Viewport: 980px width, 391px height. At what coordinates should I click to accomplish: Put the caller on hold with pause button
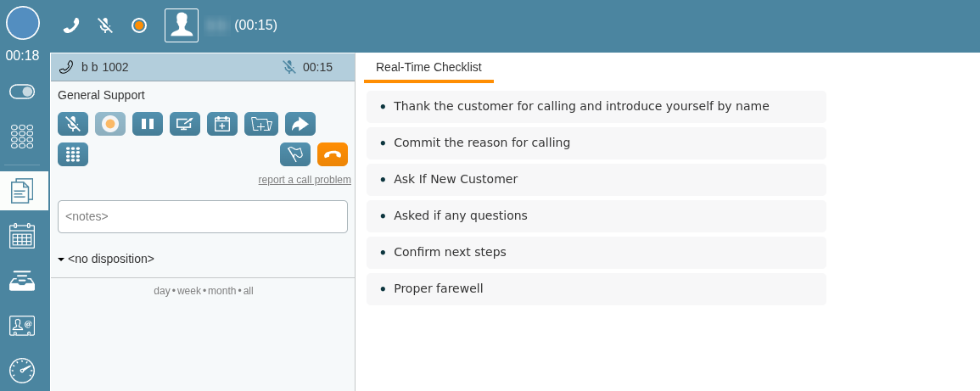coord(148,124)
